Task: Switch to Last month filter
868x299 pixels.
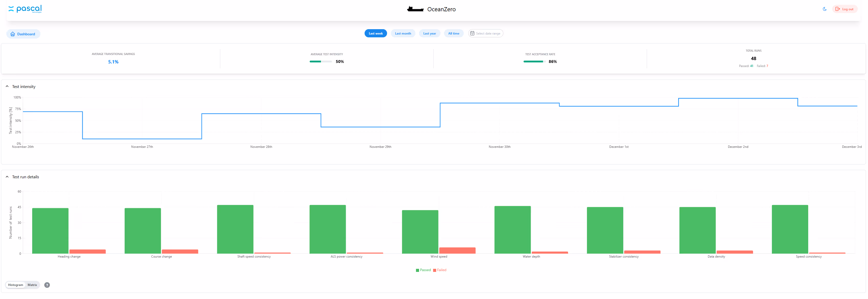Action: [403, 33]
